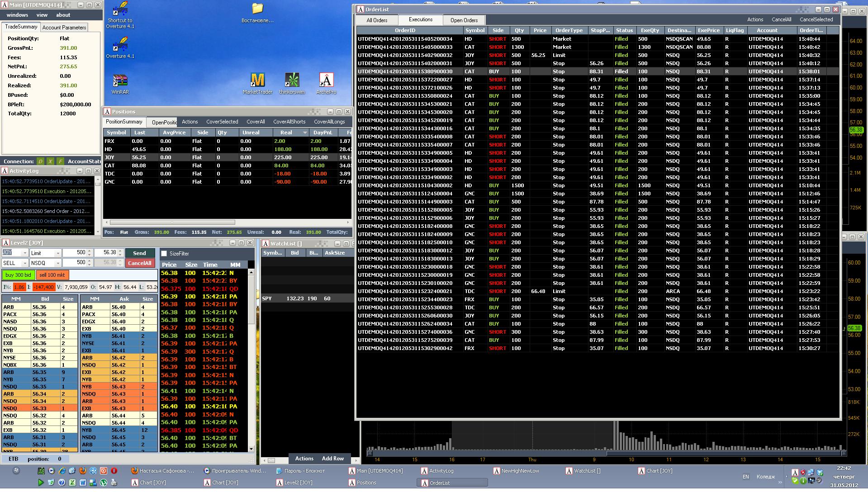This screenshot has height=492, width=868.
Task: Click the orange sell 100 mkt hotkey
Action: point(52,275)
